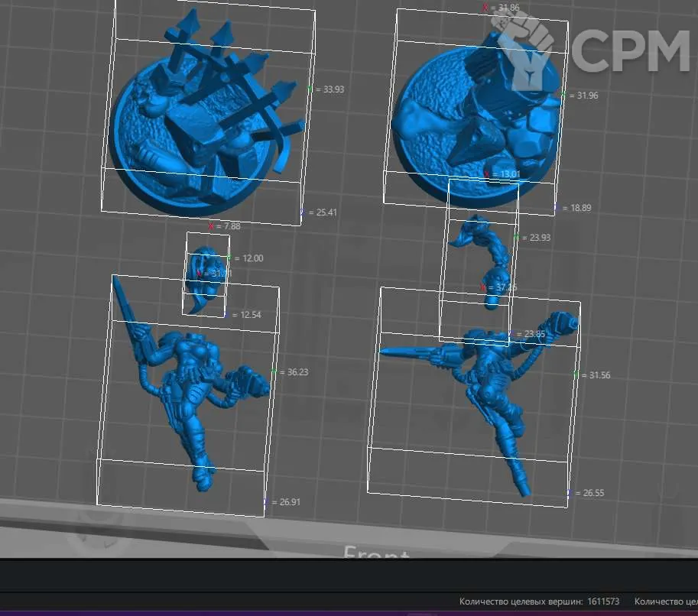Click the CPM fist logo watermark

click(x=525, y=47)
